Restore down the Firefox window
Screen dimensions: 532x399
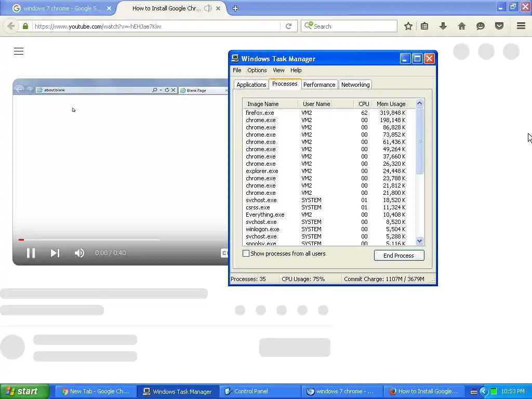tap(513, 7)
